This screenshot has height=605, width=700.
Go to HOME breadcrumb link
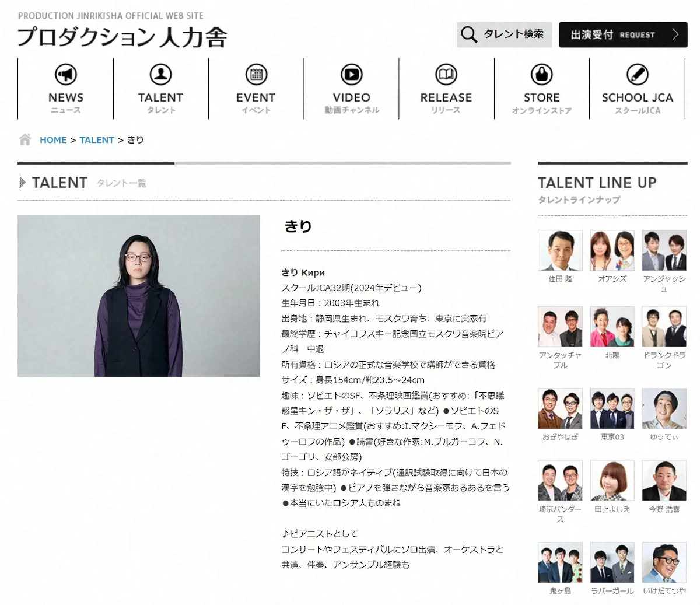[x=53, y=140]
